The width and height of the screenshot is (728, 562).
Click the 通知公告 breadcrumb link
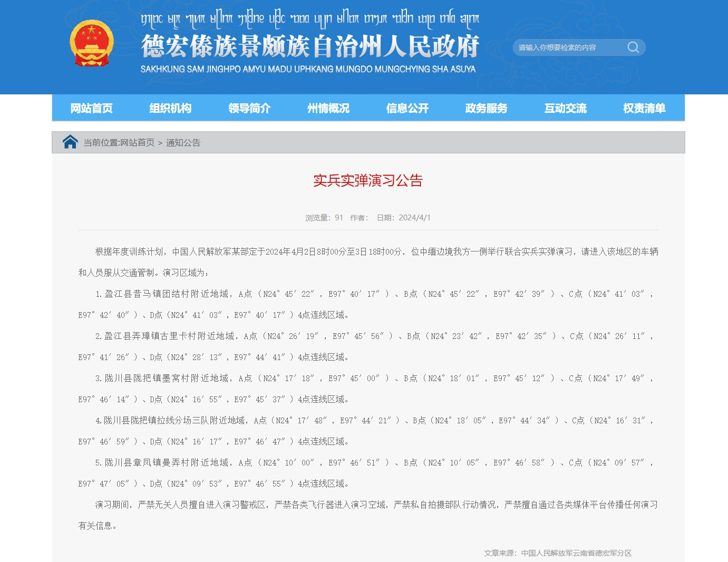[183, 142]
